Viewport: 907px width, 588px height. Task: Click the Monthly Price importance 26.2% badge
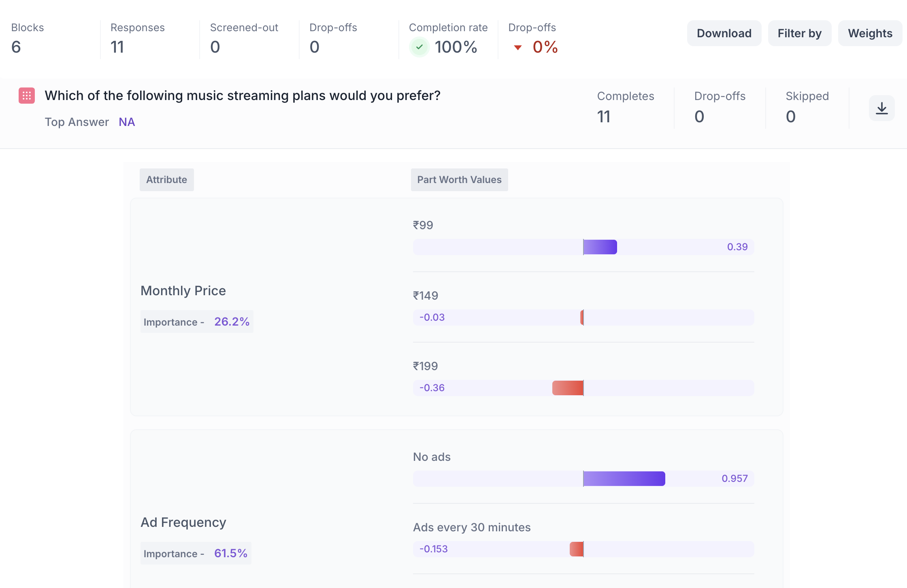197,322
